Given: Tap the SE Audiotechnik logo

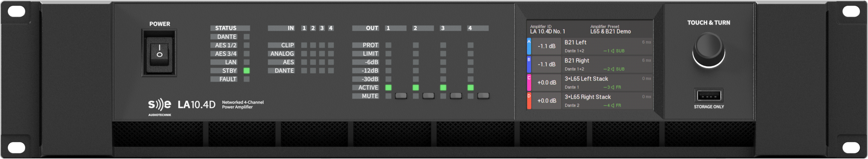Looking at the screenshot, I should point(159,107).
